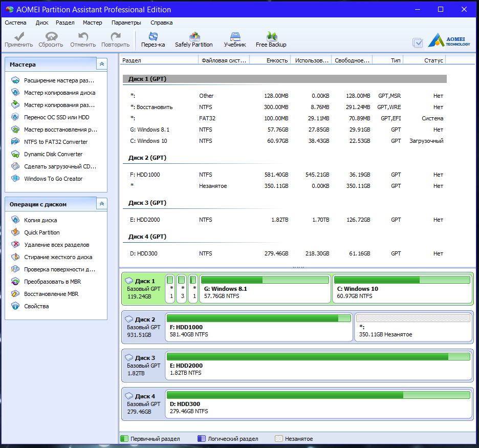Click the Применить apply toolbar icon
The image size is (479, 448).
[18, 40]
